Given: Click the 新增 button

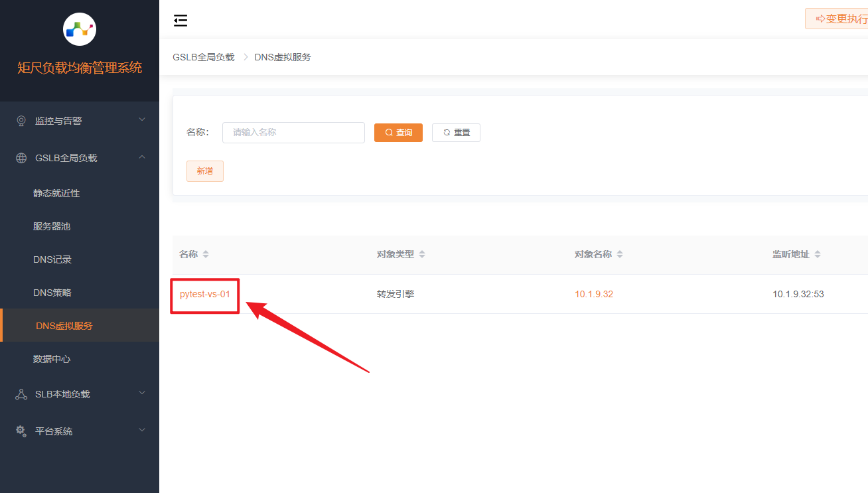Looking at the screenshot, I should click(205, 171).
